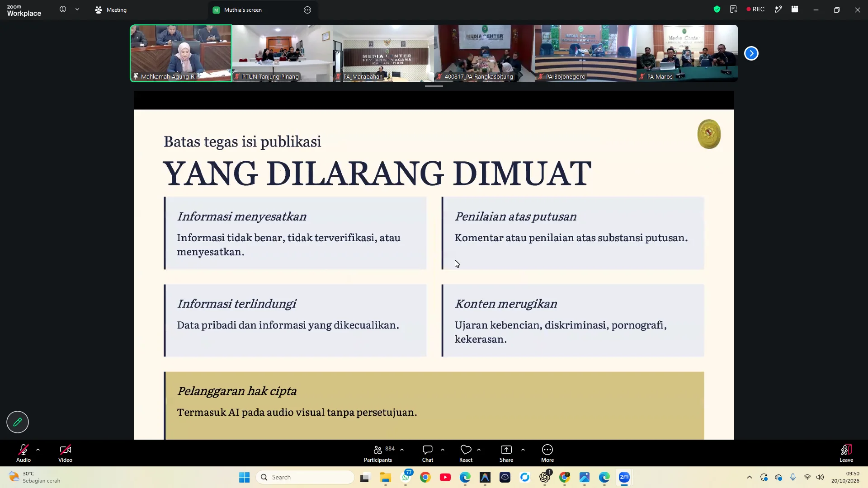The width and height of the screenshot is (868, 488).
Task: Open the transcript icon in title bar
Action: 733,9
